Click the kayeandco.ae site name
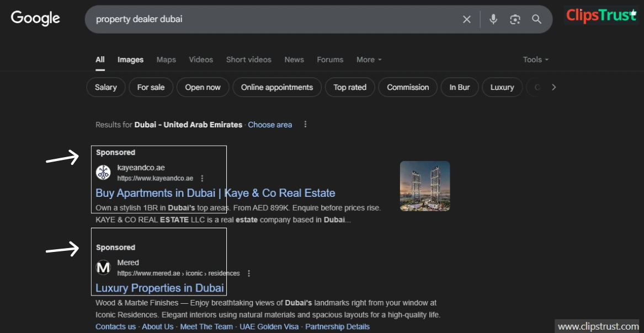The height and width of the screenshot is (333, 644). coord(141,167)
